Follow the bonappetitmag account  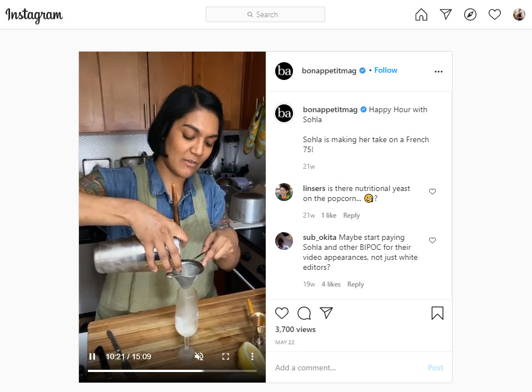click(x=385, y=70)
